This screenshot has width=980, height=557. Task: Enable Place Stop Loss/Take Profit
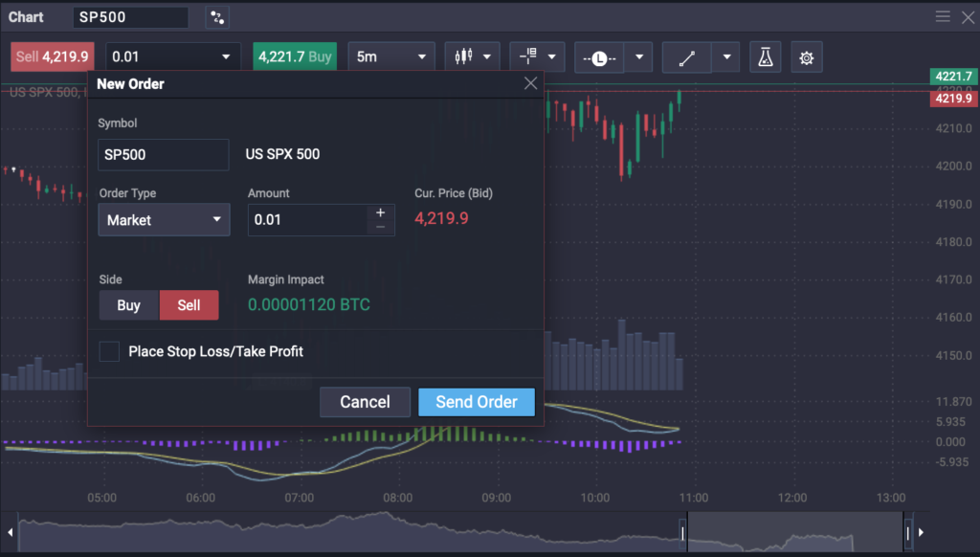[x=109, y=351]
